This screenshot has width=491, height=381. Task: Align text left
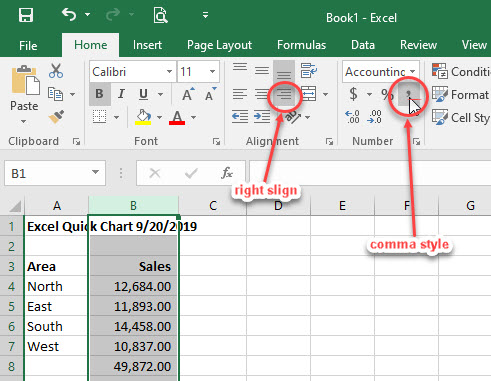tap(240, 94)
